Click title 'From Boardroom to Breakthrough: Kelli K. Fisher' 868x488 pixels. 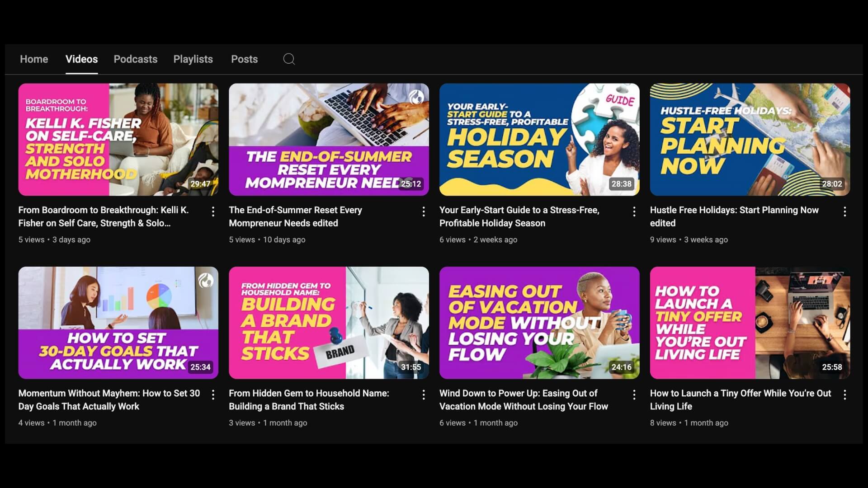pos(104,216)
